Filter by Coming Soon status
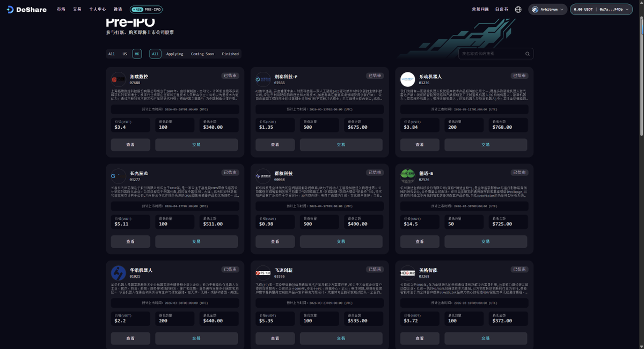Image resolution: width=644 pixels, height=349 pixels. pos(202,54)
